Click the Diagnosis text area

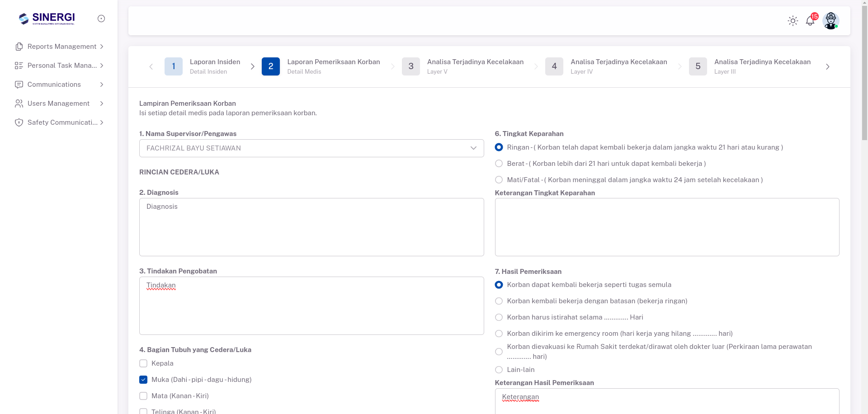coord(311,227)
